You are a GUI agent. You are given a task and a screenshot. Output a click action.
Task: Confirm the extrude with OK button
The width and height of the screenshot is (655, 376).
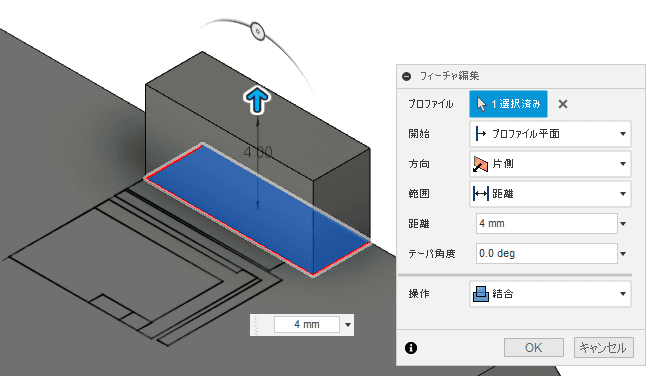click(x=533, y=348)
